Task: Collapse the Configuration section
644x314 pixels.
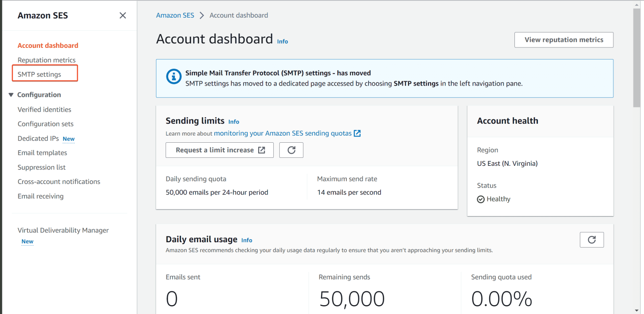Action: pyautogui.click(x=11, y=94)
